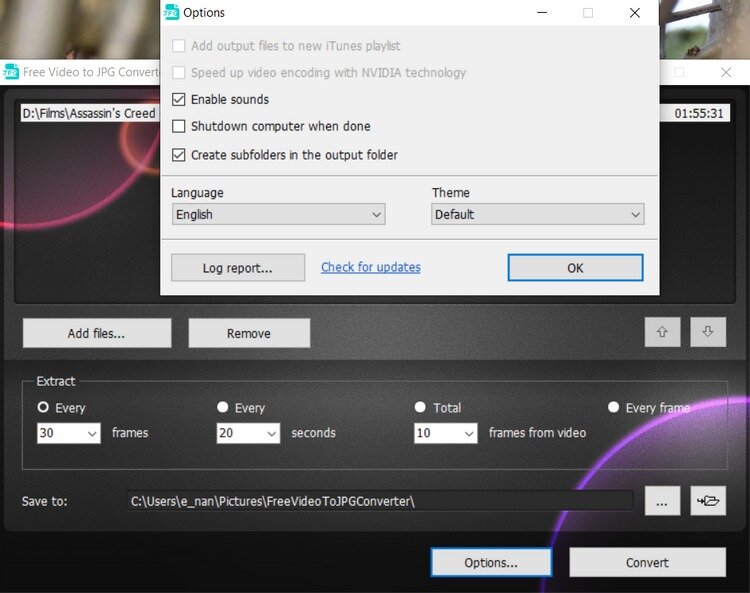The width and height of the screenshot is (750, 593).
Task: Select the Every frame radio option
Action: point(613,407)
